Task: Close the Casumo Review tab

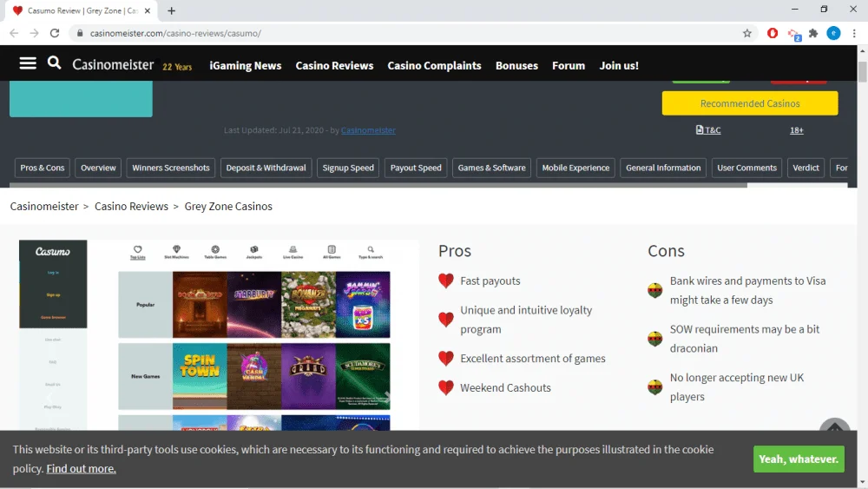Action: click(x=148, y=10)
